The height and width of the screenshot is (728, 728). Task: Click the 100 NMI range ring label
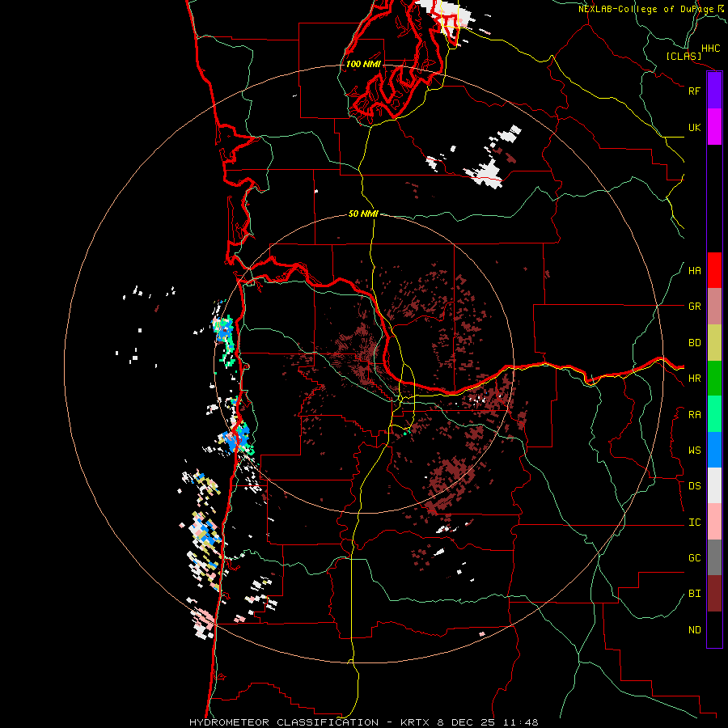click(363, 64)
